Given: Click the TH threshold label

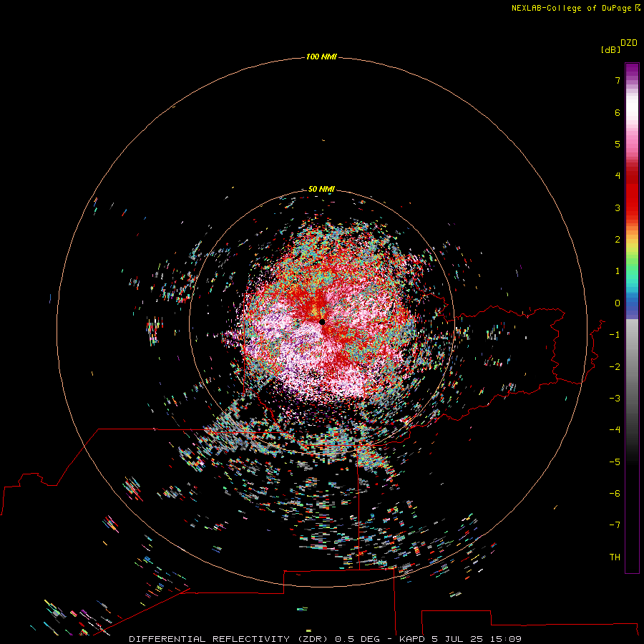Looking at the screenshot, I should [x=615, y=557].
